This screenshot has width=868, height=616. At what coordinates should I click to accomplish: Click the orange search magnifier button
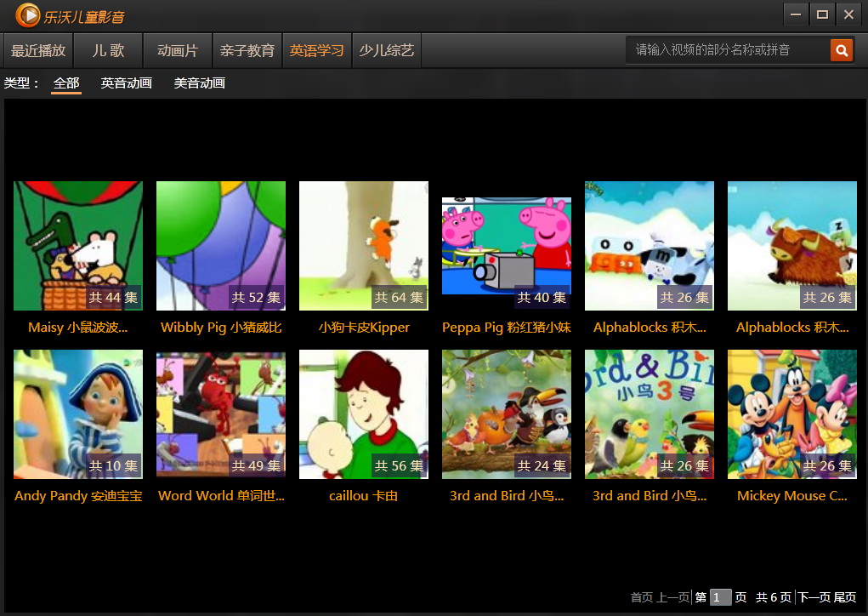pyautogui.click(x=842, y=50)
